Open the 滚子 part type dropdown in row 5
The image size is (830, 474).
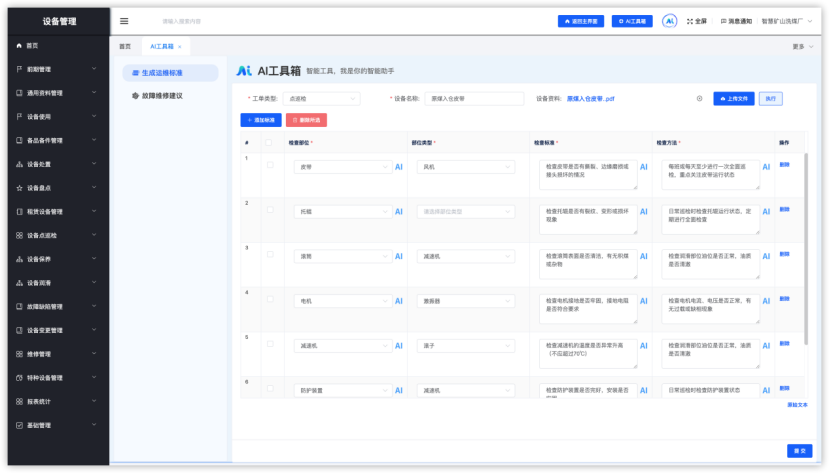(466, 346)
